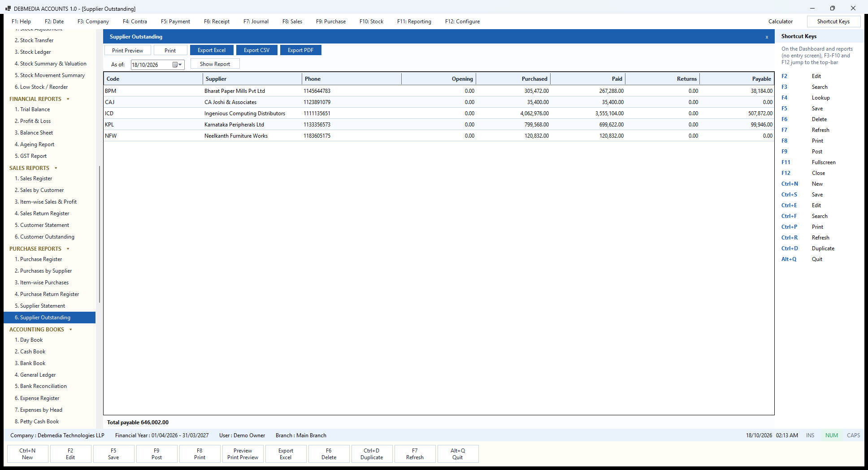Screen dimensions: 868x470
Task: Collapse the FINANCIAL REPORTS section
Action: pyautogui.click(x=68, y=99)
